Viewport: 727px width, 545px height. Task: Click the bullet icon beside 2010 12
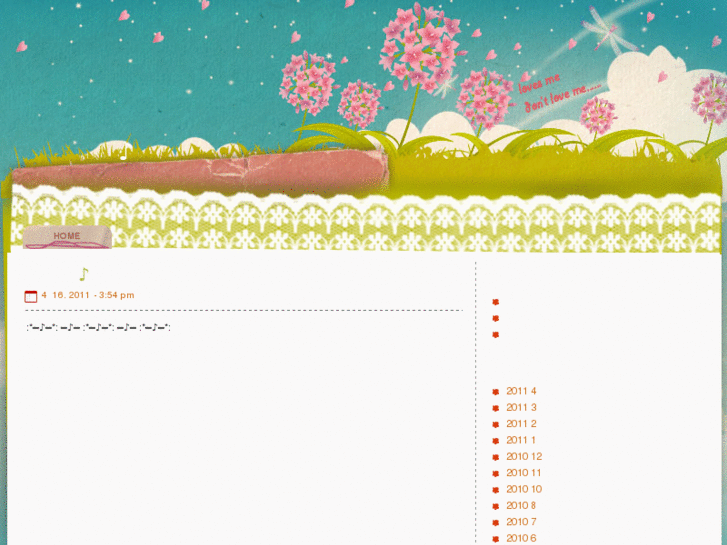(496, 457)
